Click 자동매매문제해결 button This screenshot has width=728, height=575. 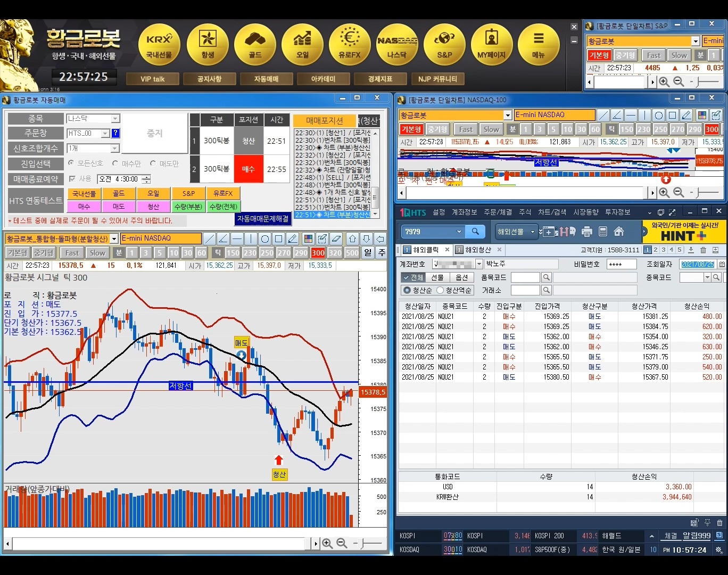[263, 219]
